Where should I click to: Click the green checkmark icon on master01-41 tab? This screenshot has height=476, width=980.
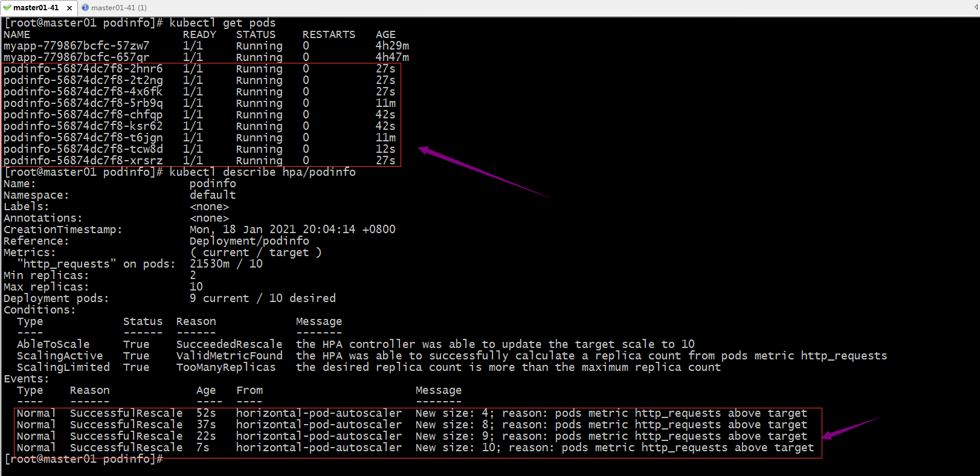click(x=7, y=8)
